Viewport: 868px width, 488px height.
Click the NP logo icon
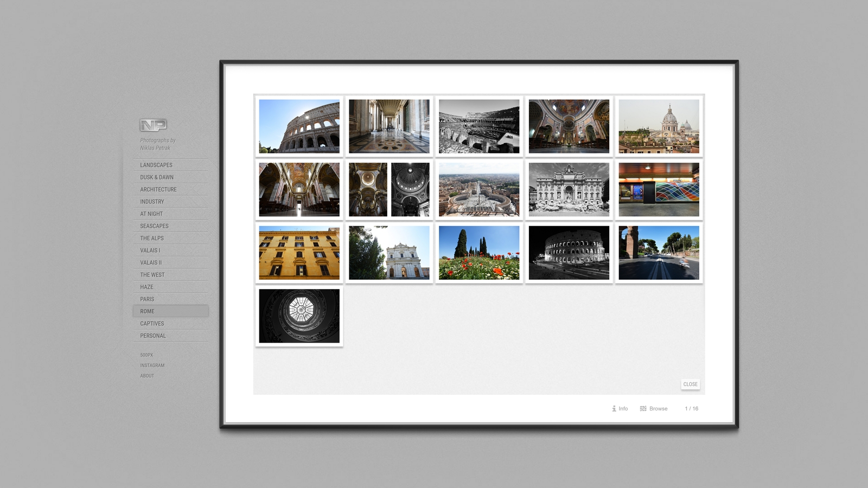point(153,125)
